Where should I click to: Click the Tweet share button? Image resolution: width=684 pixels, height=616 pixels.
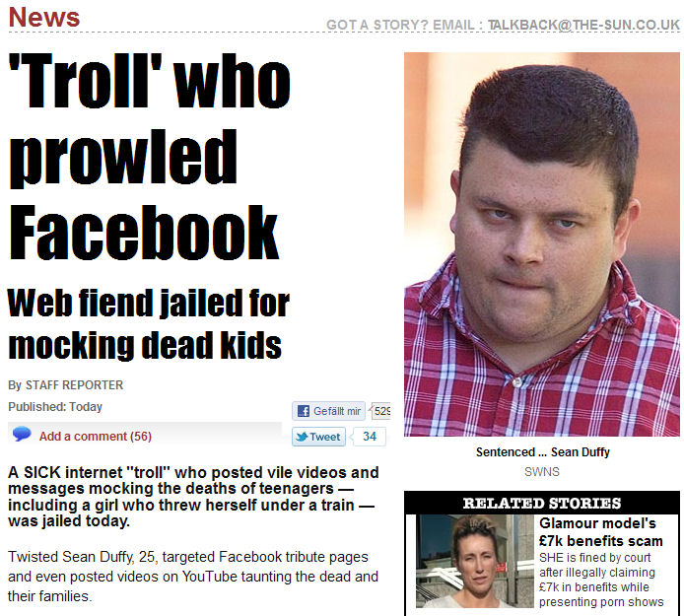[318, 437]
